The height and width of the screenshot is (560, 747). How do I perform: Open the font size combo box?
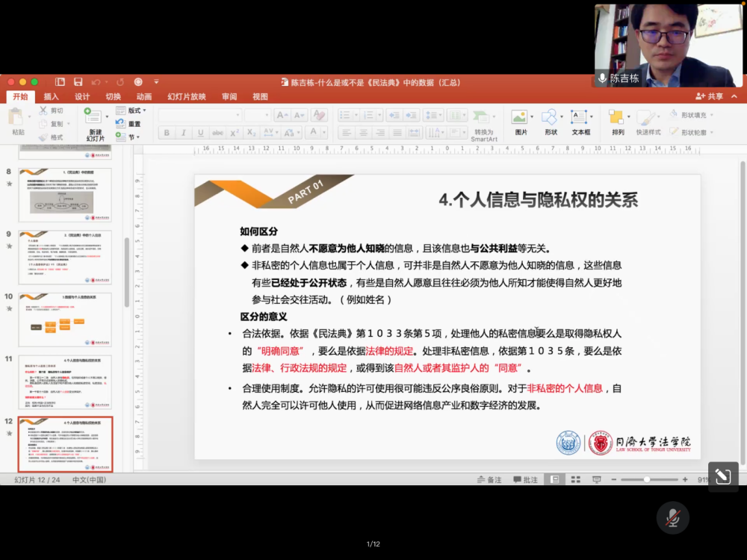coord(257,115)
